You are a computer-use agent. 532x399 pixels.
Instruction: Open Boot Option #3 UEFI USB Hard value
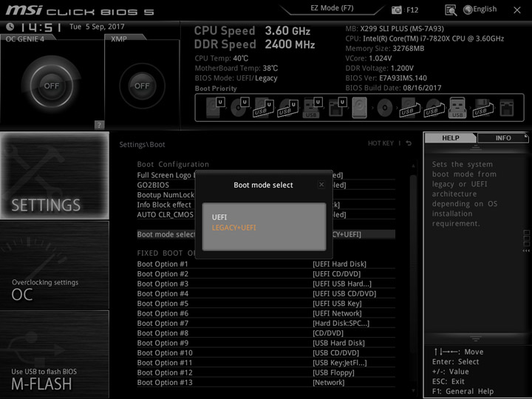click(342, 284)
